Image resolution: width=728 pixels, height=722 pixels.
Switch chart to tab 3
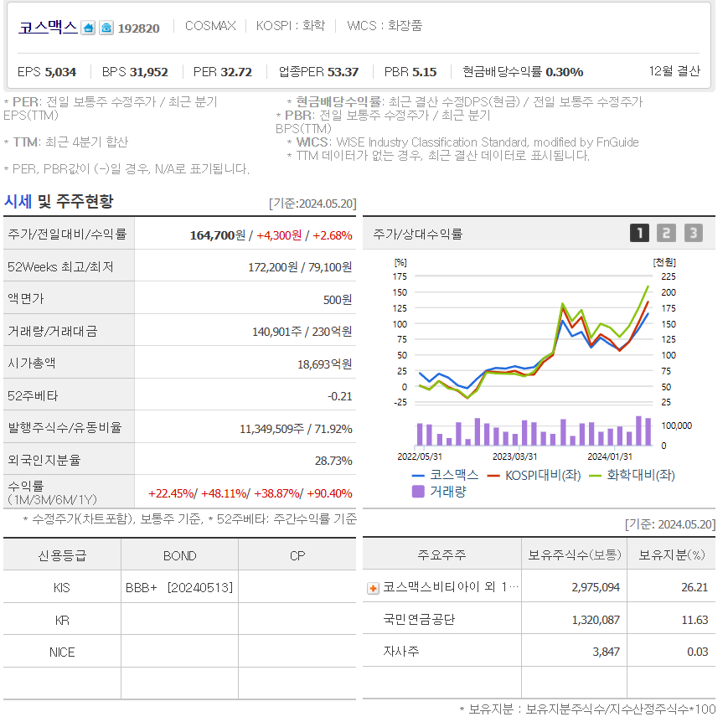(x=693, y=233)
